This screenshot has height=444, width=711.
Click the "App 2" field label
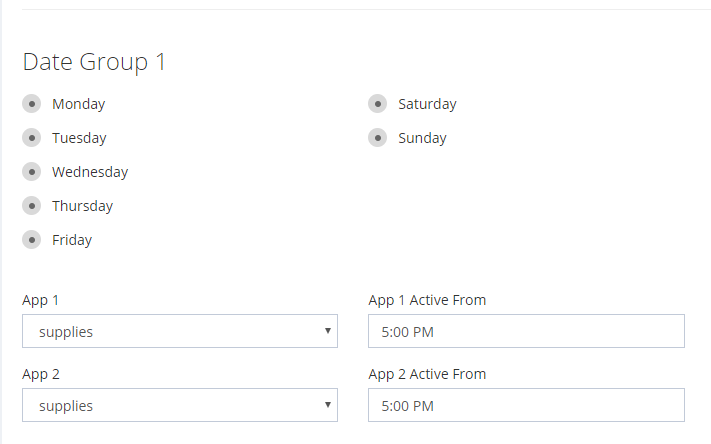[x=41, y=374]
